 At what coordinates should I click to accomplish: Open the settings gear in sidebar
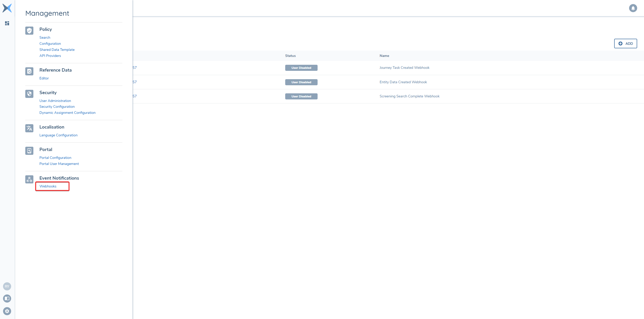click(7, 311)
